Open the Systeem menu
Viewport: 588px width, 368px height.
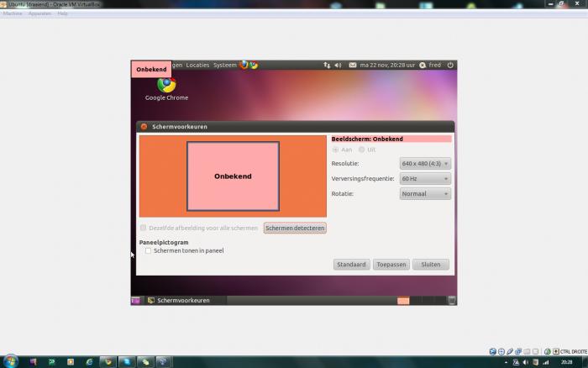[224, 65]
